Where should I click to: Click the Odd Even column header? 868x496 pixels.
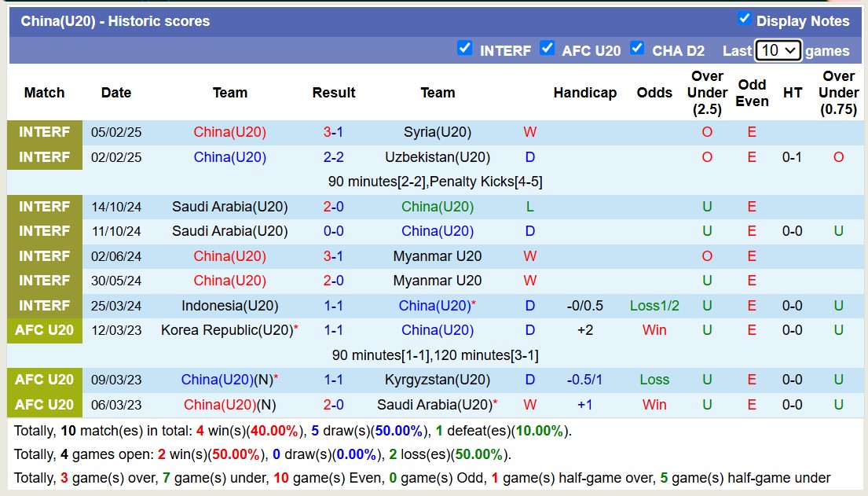pos(752,93)
